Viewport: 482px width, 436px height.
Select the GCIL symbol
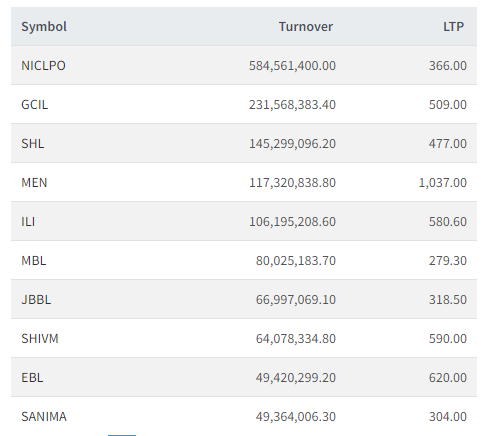(35, 105)
